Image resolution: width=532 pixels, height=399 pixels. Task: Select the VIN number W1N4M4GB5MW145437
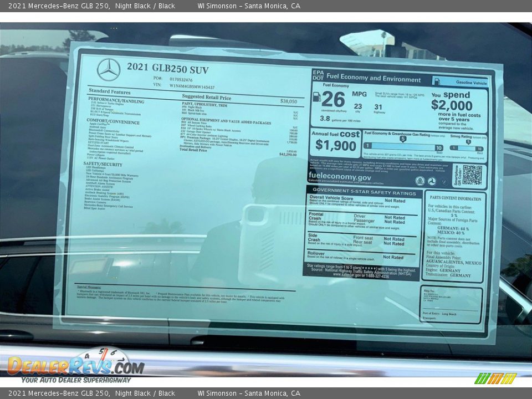click(x=192, y=86)
